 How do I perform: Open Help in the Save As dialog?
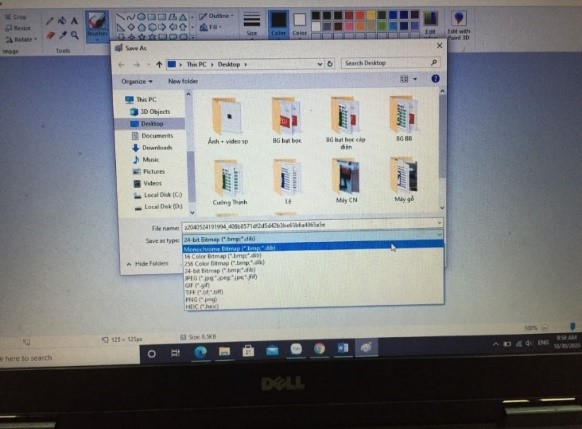(x=435, y=79)
